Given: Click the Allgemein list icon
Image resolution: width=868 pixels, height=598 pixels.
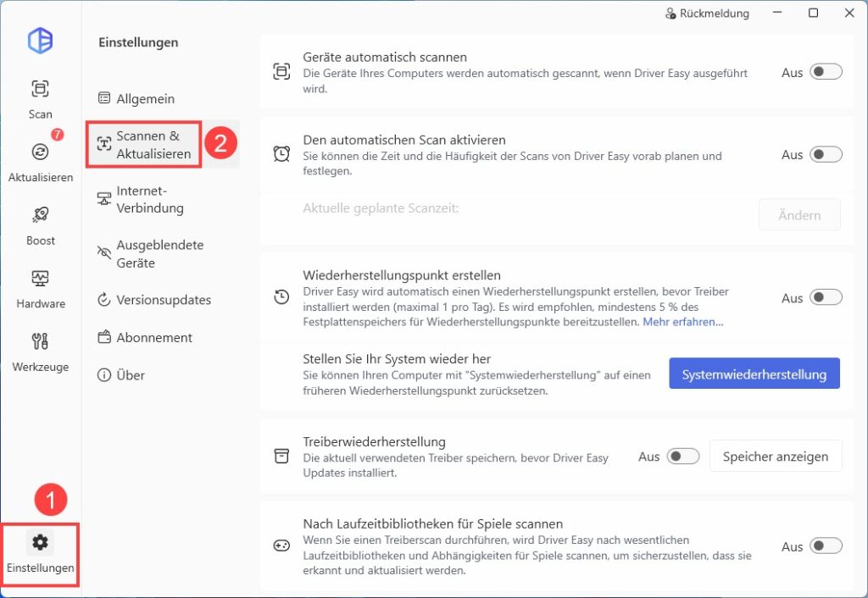Looking at the screenshot, I should tap(104, 98).
